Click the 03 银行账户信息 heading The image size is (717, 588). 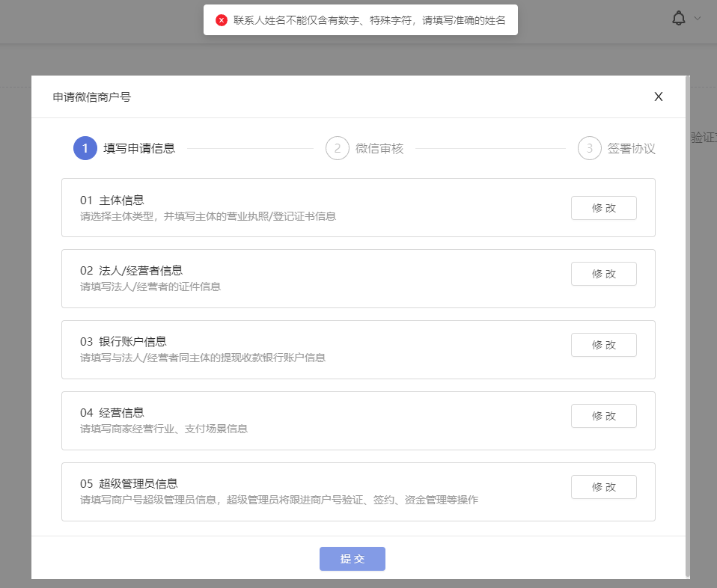123,342
